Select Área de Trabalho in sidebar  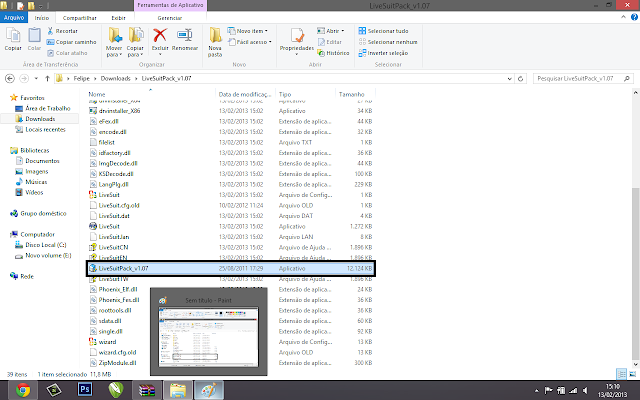pos(43,109)
